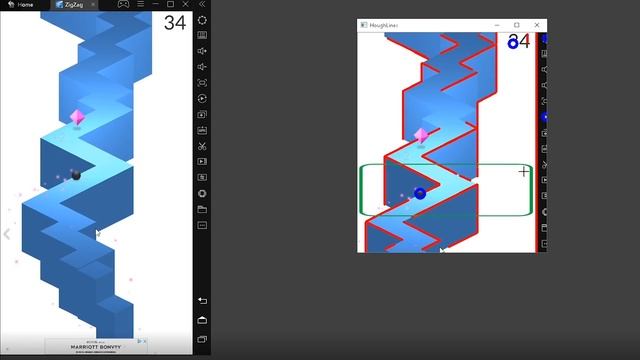Image resolution: width=640 pixels, height=360 pixels.
Task: Open synchronizer icon below video recorder
Action: point(202,178)
